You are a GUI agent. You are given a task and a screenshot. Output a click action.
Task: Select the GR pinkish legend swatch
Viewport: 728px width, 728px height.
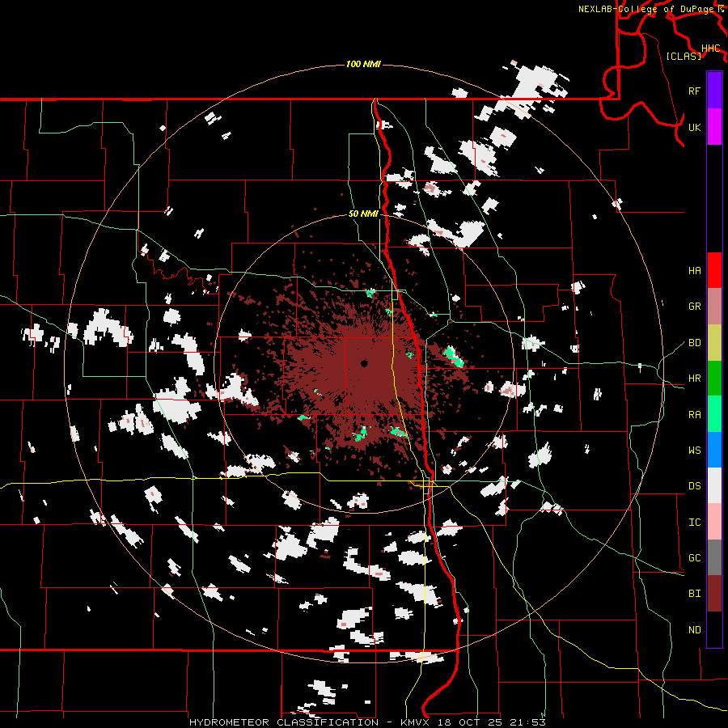tap(714, 307)
